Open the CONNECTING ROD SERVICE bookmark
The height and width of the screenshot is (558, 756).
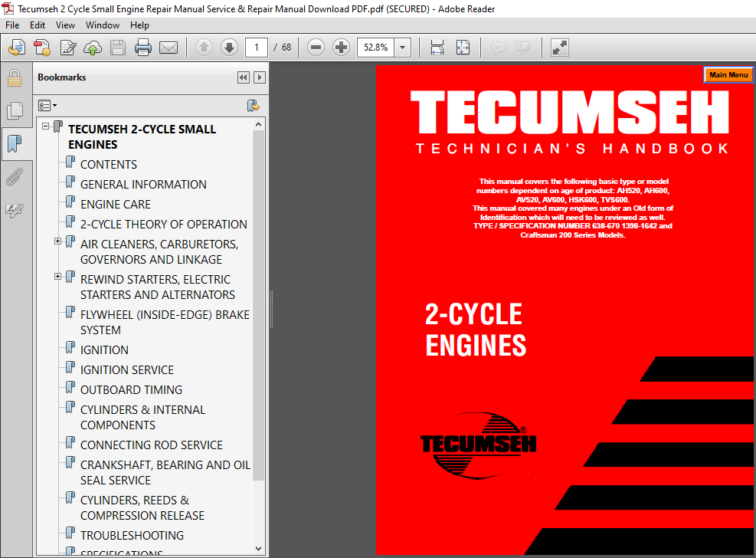click(152, 445)
